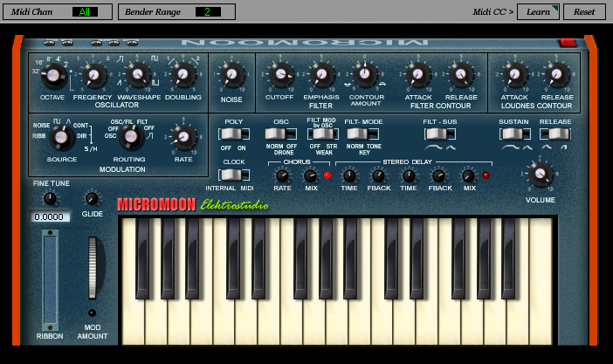Viewport: 613px width, 364px height.
Task: Click the Elektrostudio logo text
Action: [235, 204]
